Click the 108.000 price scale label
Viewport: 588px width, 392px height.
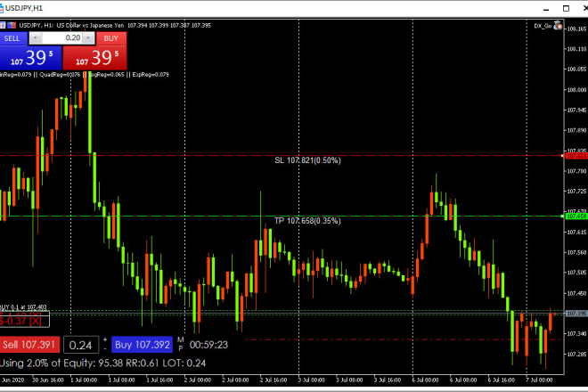coord(576,90)
